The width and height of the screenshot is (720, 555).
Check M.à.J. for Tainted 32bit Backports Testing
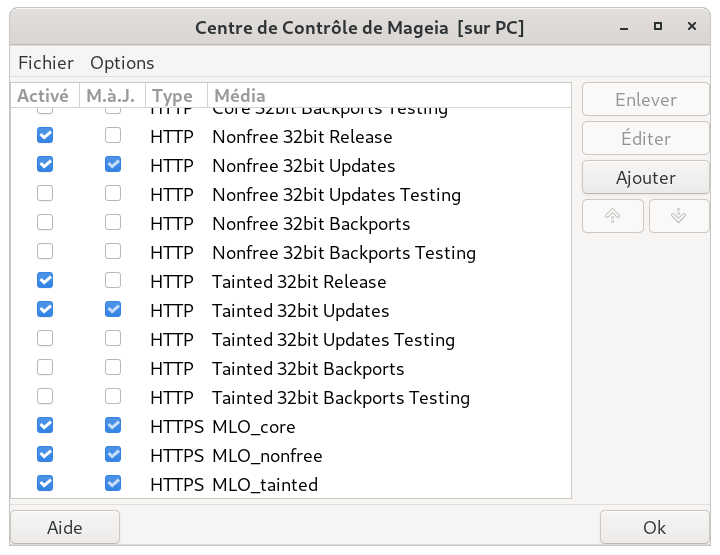click(x=113, y=396)
